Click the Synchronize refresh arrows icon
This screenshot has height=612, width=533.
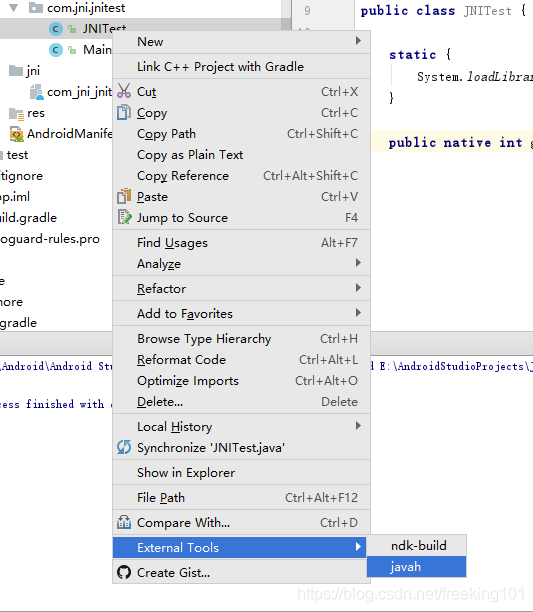(124, 447)
